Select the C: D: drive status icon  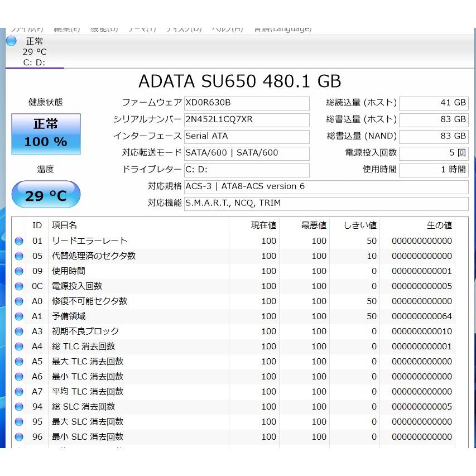(11, 41)
